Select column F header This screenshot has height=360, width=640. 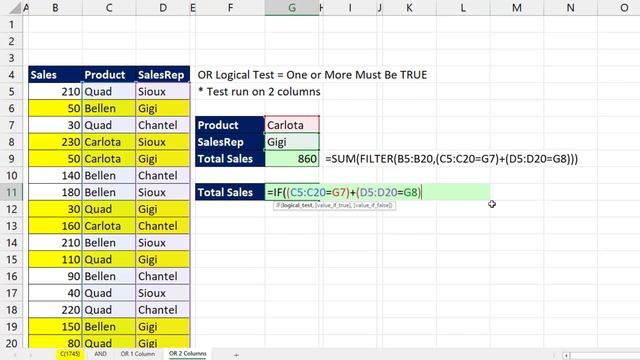coord(230,8)
